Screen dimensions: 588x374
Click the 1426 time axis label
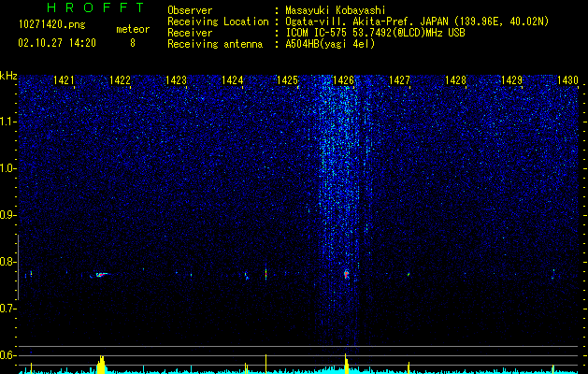pyautogui.click(x=343, y=80)
